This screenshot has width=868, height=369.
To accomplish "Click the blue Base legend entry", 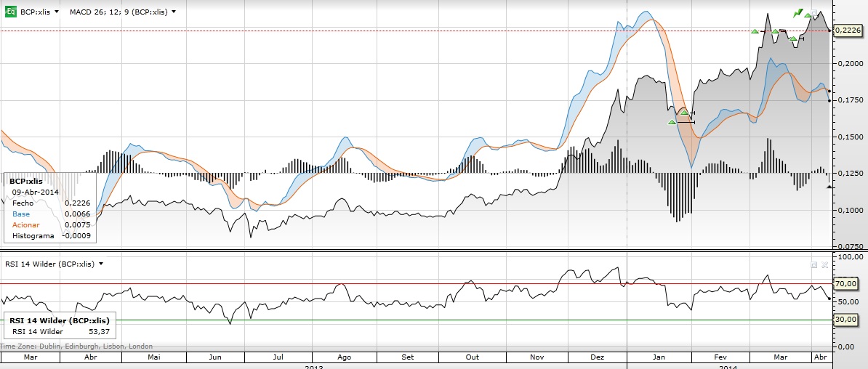I will point(21,214).
